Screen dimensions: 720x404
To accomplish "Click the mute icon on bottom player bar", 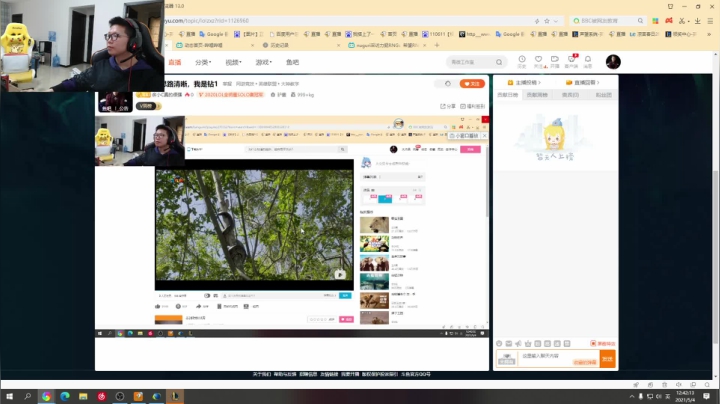I will (x=679, y=385).
